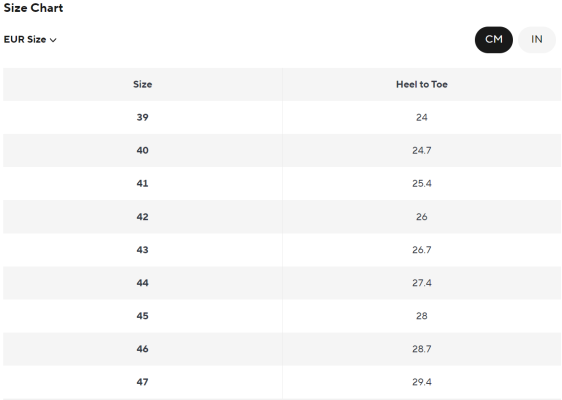Click the Heel to Toe column header
Viewport: 562px width, 400px height.
(422, 84)
